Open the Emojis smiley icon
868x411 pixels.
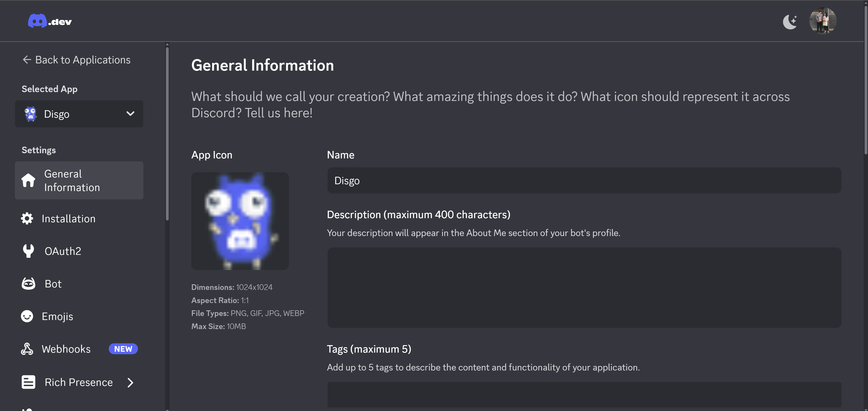tap(27, 316)
